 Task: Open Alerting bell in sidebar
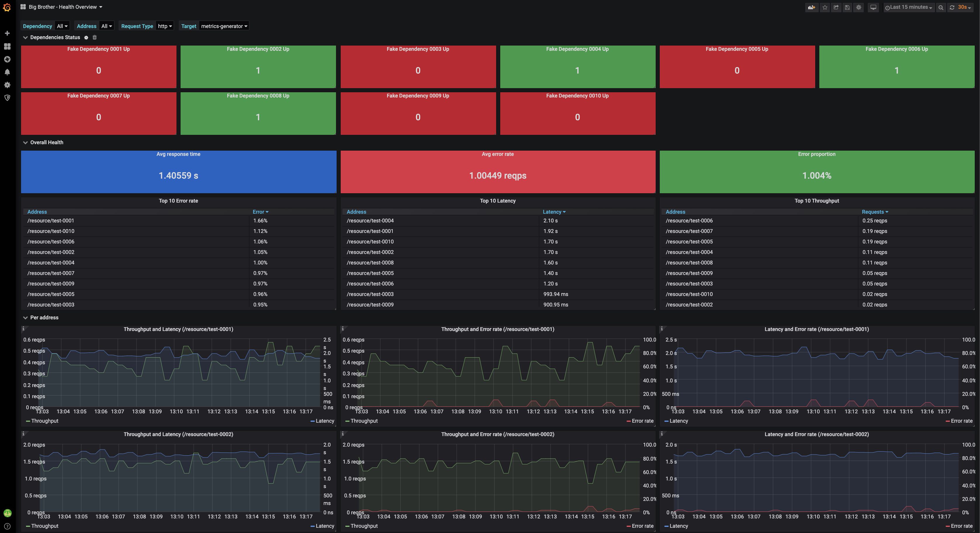click(x=7, y=72)
